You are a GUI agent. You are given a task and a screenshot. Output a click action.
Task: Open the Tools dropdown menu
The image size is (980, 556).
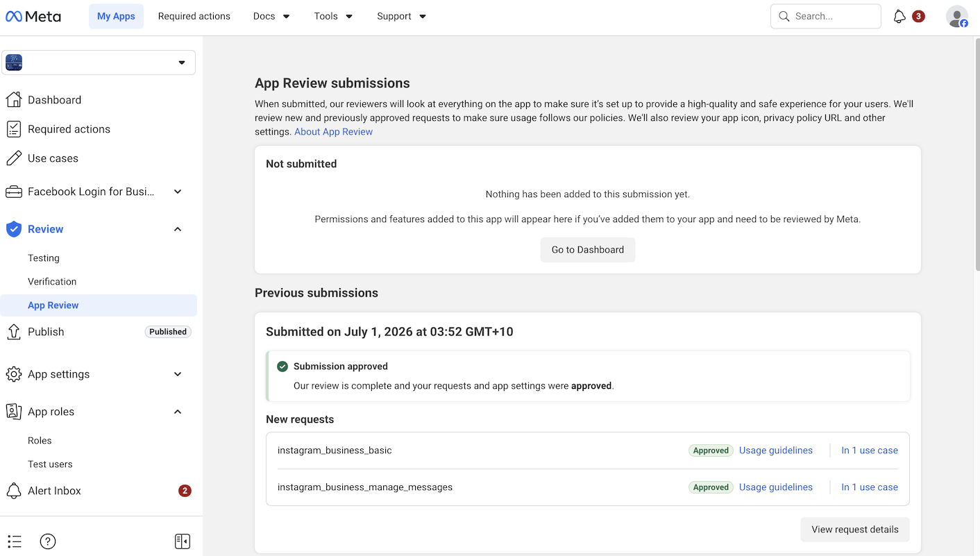333,16
